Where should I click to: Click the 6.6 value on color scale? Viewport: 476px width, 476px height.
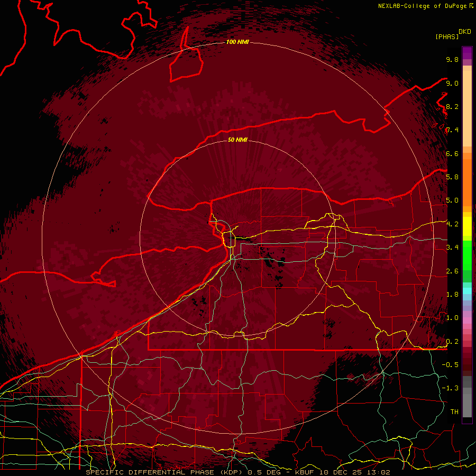point(452,153)
